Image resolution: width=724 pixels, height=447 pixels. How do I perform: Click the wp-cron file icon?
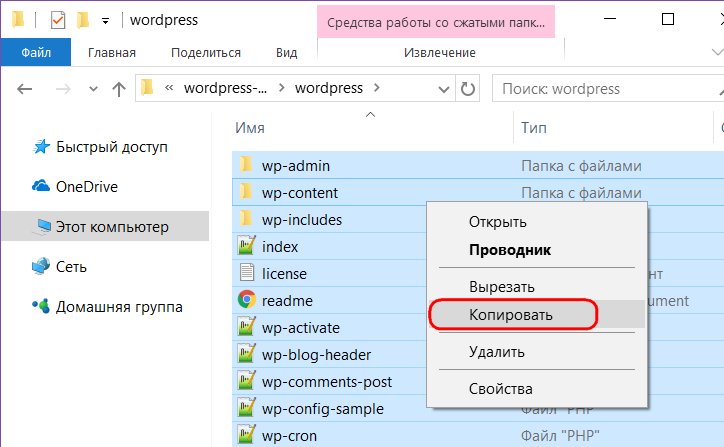coord(247,435)
